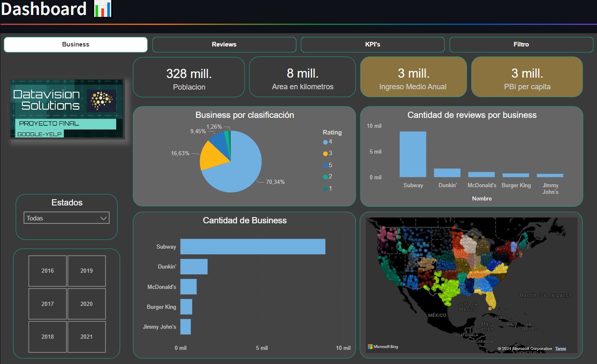Click the 328 mill. Poblacion card
The height and width of the screenshot is (364, 597).
point(189,77)
